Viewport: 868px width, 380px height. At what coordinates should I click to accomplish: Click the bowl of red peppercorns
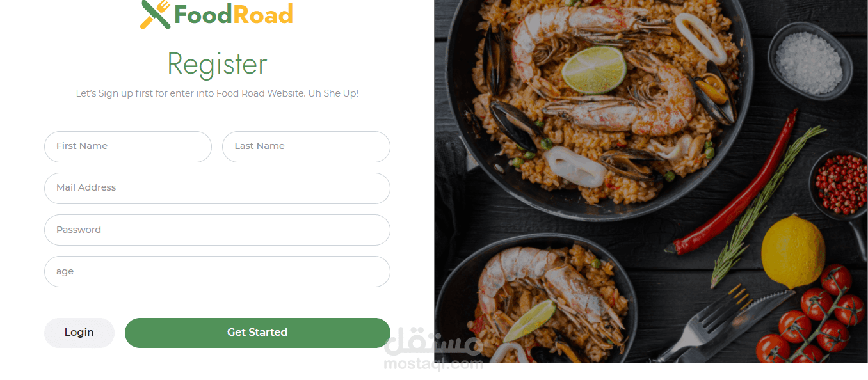[x=840, y=184]
